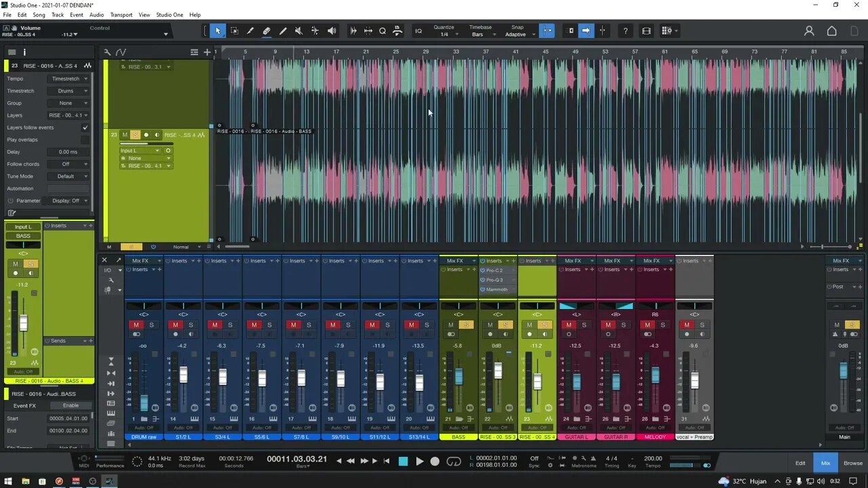Open the help question mark icon
The image size is (868, 488).
pos(625,30)
